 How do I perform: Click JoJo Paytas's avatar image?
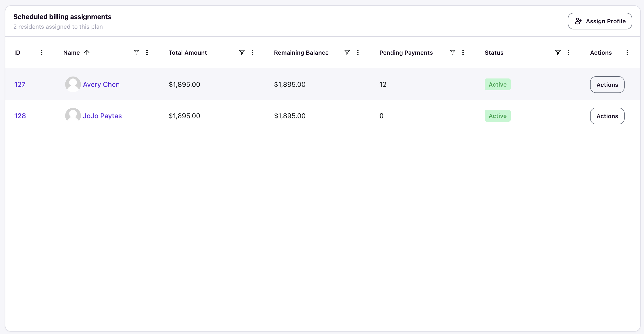coord(73,116)
